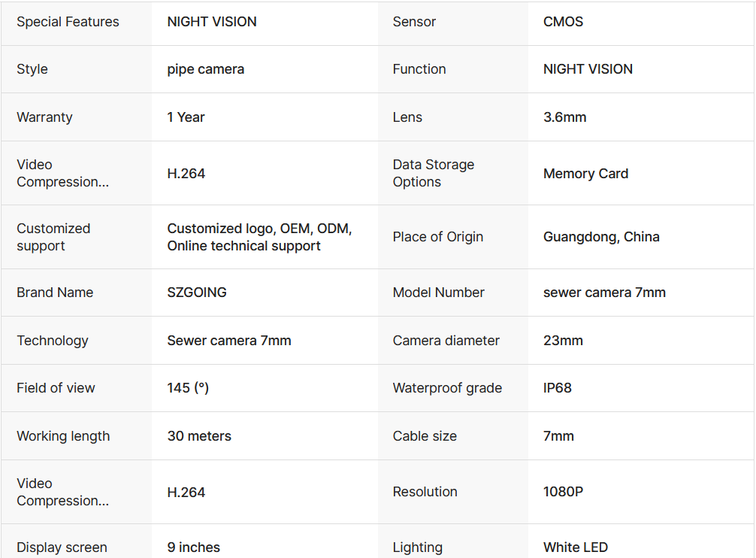Viewport: 756px width, 558px height.
Task: Select the NIGHT VISION value beside Special Features
Action: (x=212, y=22)
